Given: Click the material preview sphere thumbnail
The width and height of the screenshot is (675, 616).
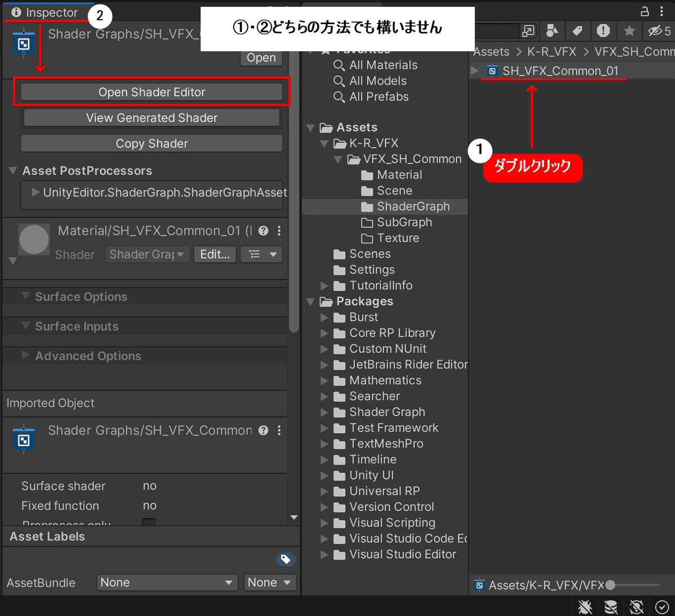Looking at the screenshot, I should pyautogui.click(x=34, y=239).
